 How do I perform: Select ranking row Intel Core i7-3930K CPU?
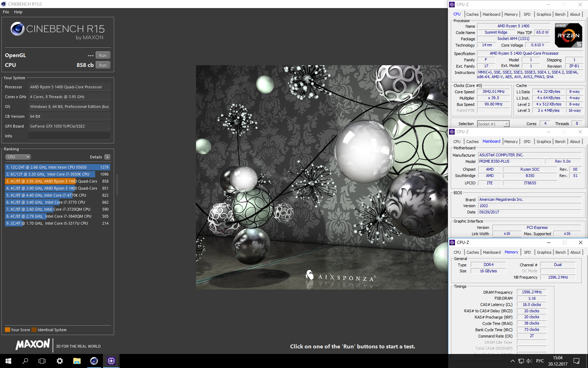pos(57,174)
